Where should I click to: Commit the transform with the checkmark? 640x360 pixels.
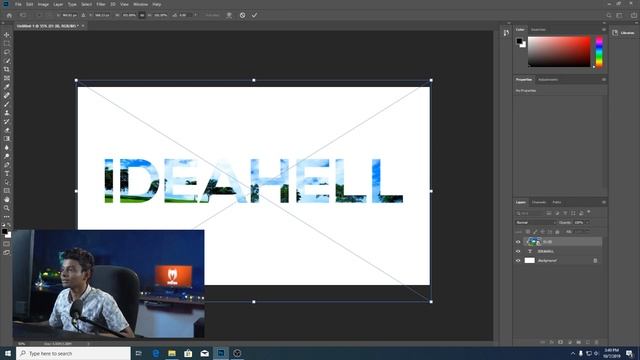coord(254,15)
